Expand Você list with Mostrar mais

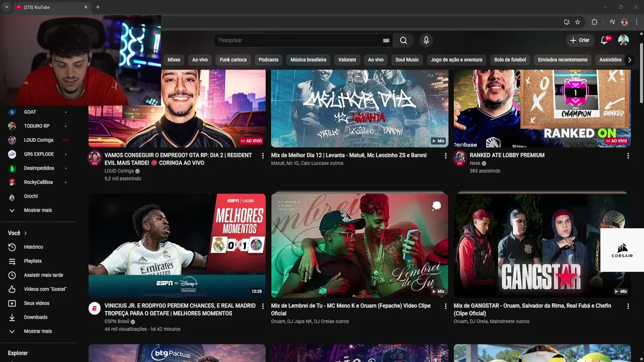[x=38, y=331]
